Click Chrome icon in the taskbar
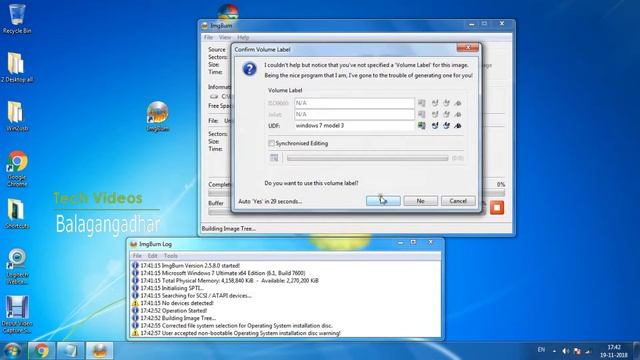 click(x=41, y=351)
